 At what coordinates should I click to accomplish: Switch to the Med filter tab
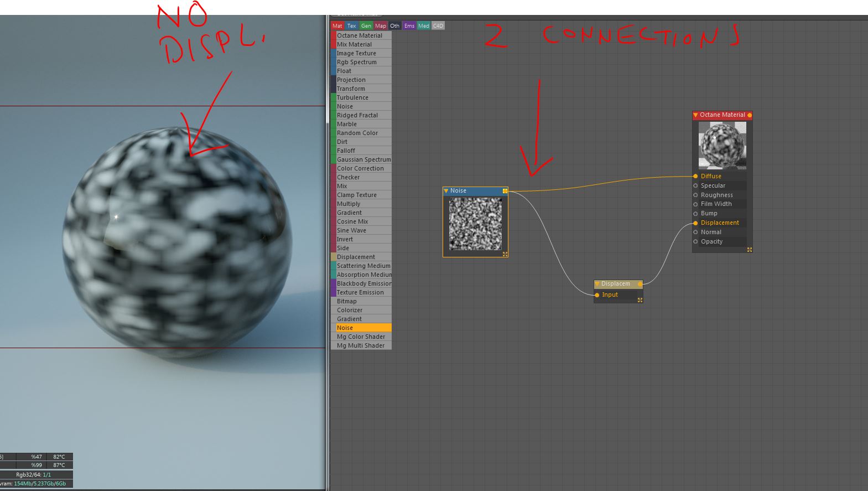[424, 26]
